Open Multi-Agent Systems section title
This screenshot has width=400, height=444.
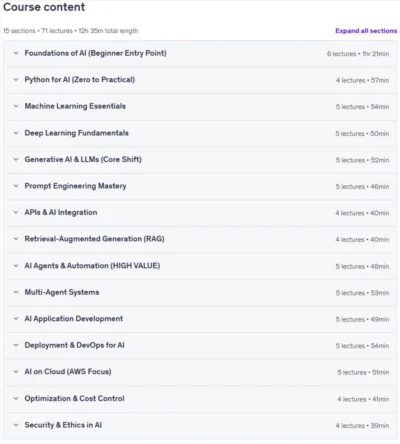pos(62,292)
